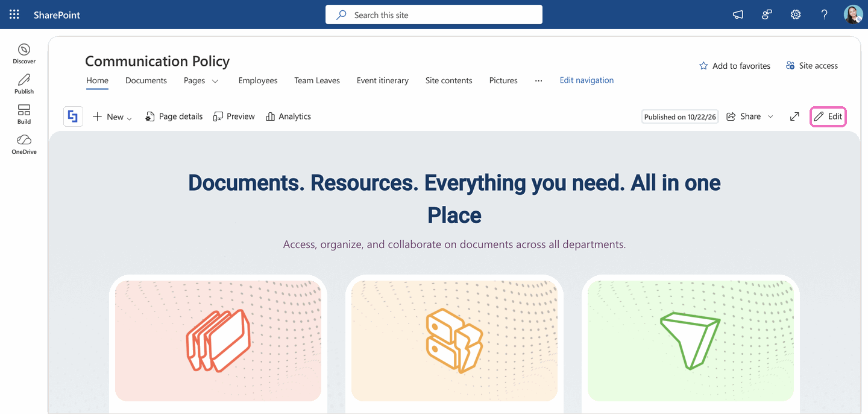The image size is (868, 414).
Task: Click the Edit navigation link
Action: (587, 80)
